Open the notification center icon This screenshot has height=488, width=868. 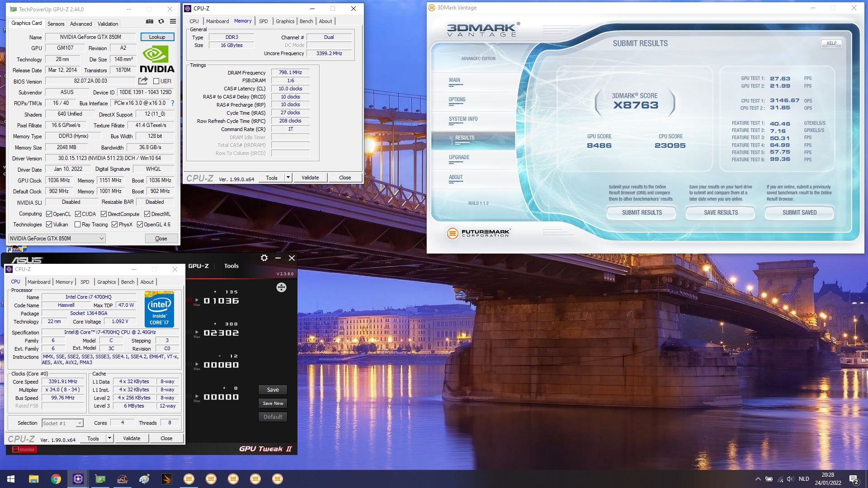(x=854, y=479)
